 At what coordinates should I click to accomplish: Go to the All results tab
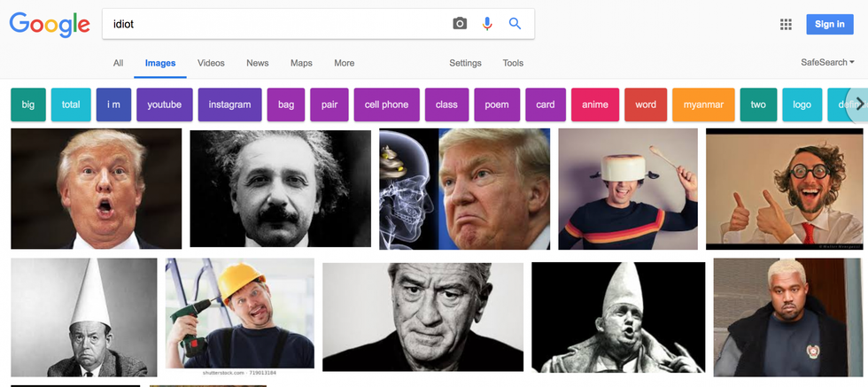[x=118, y=63]
